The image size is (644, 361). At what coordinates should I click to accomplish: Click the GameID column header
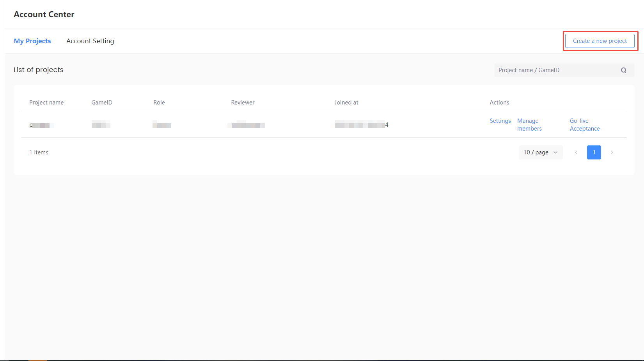[102, 103]
